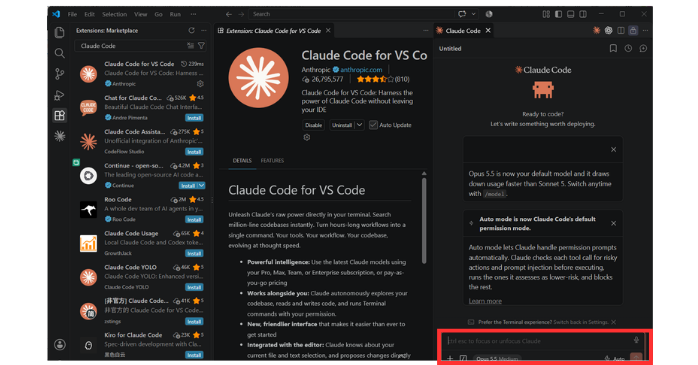Image resolution: width=698 pixels, height=365 pixels.
Task: Click the Claude spark icon in editor toolbar
Action: (x=597, y=30)
